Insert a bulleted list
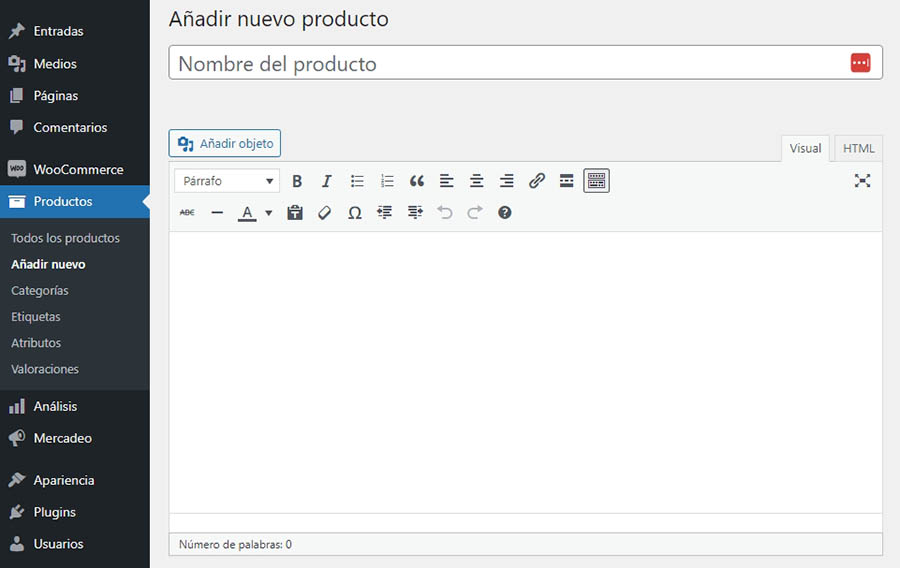The height and width of the screenshot is (568, 900). coord(357,181)
